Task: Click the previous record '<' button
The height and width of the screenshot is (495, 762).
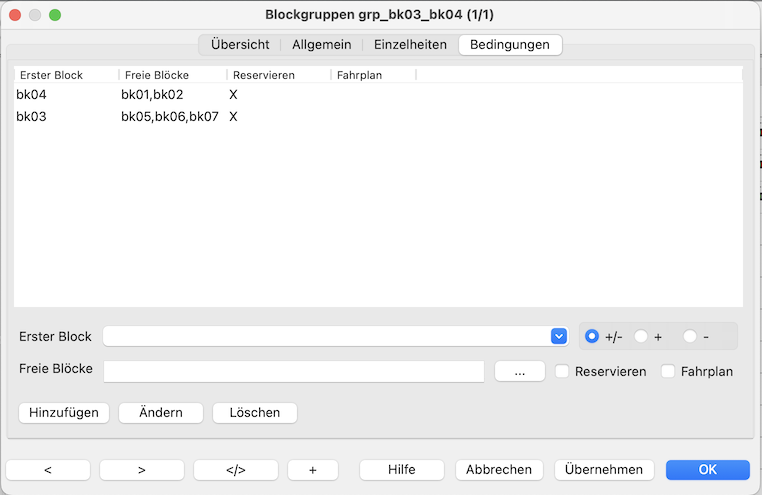Action: pyautogui.click(x=48, y=470)
